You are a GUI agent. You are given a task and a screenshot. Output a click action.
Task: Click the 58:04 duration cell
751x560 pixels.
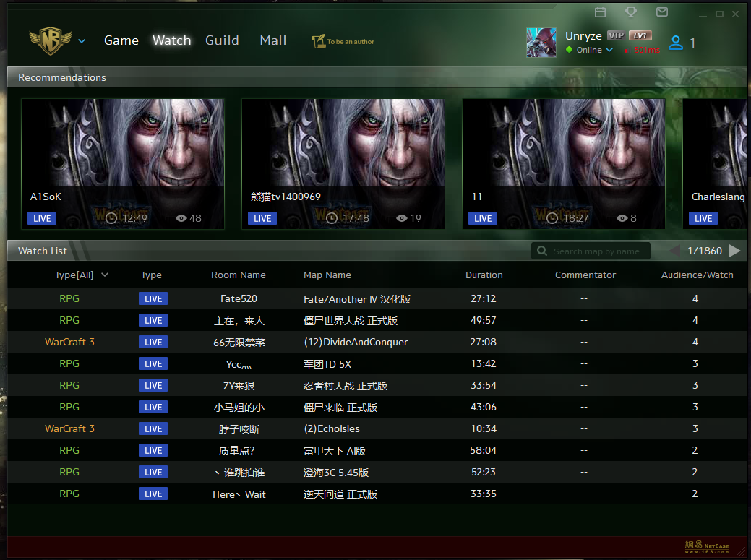(x=484, y=450)
